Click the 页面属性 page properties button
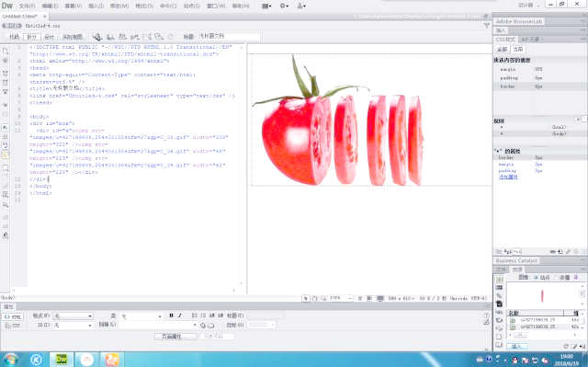 [x=175, y=337]
